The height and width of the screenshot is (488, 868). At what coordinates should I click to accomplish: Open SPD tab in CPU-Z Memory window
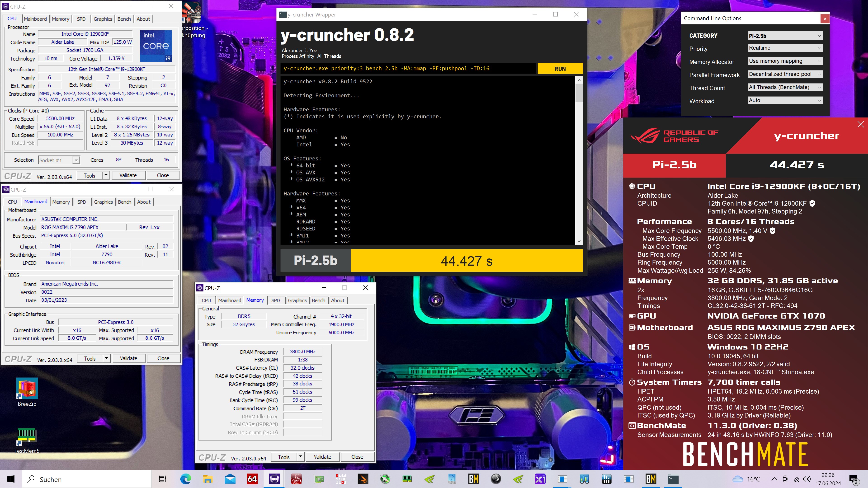(x=276, y=300)
